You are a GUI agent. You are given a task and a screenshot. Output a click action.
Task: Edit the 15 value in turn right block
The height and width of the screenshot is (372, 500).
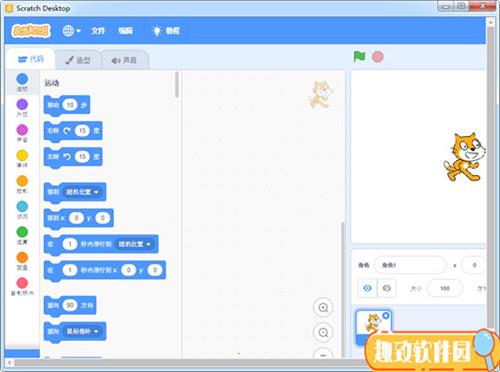tap(82, 131)
